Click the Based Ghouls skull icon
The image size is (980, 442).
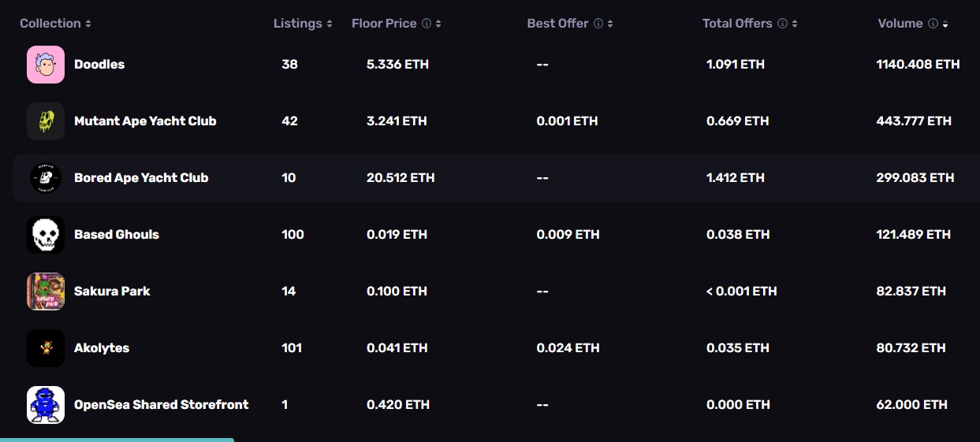point(46,235)
